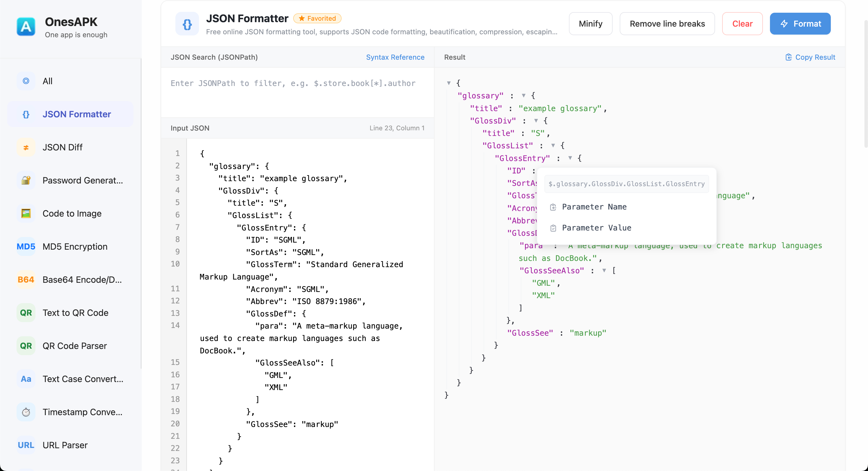This screenshot has height=471, width=868.
Task: Click the JSON Diff not-equal icon
Action: tap(26, 147)
